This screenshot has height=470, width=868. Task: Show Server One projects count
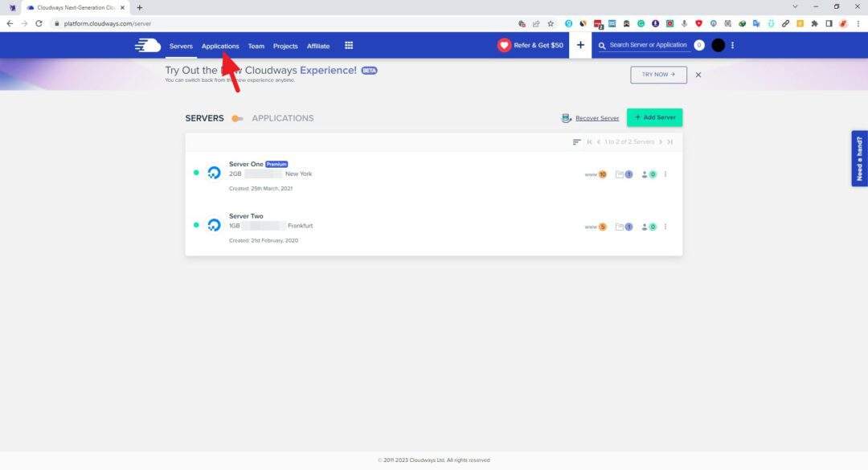tap(624, 174)
